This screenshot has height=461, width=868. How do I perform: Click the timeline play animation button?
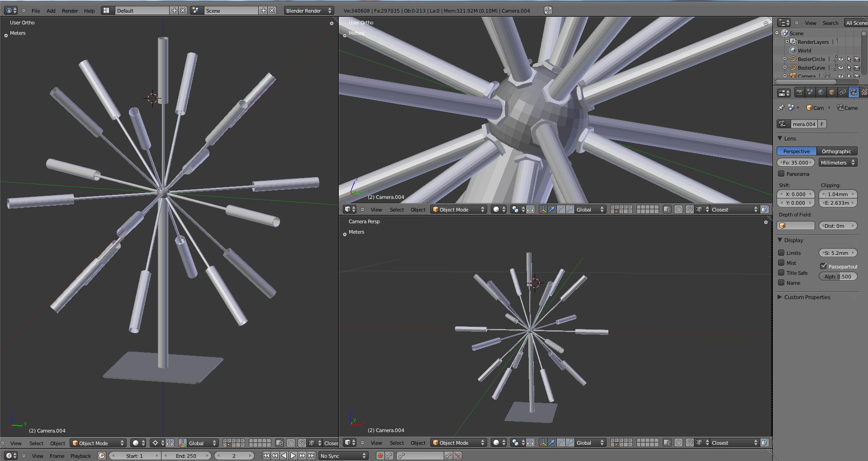click(x=293, y=456)
